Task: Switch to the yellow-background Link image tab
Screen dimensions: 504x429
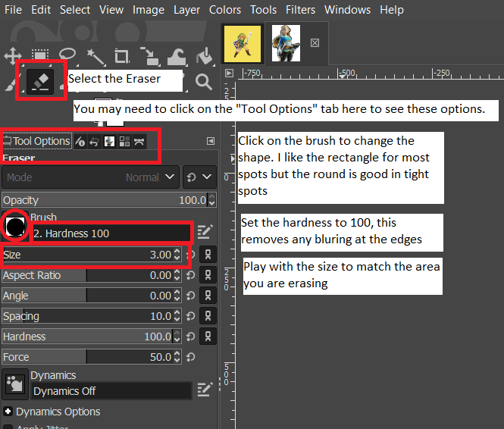Action: pyautogui.click(x=243, y=44)
